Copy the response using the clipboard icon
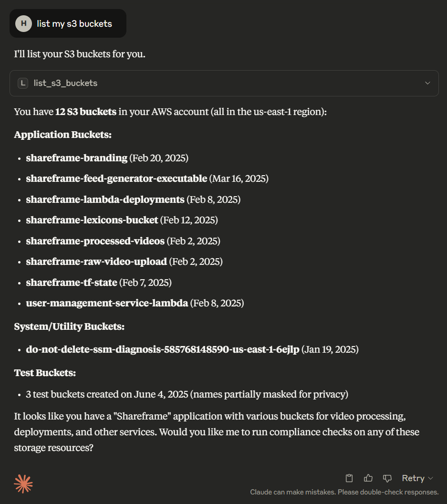The width and height of the screenshot is (447, 504). tap(349, 478)
